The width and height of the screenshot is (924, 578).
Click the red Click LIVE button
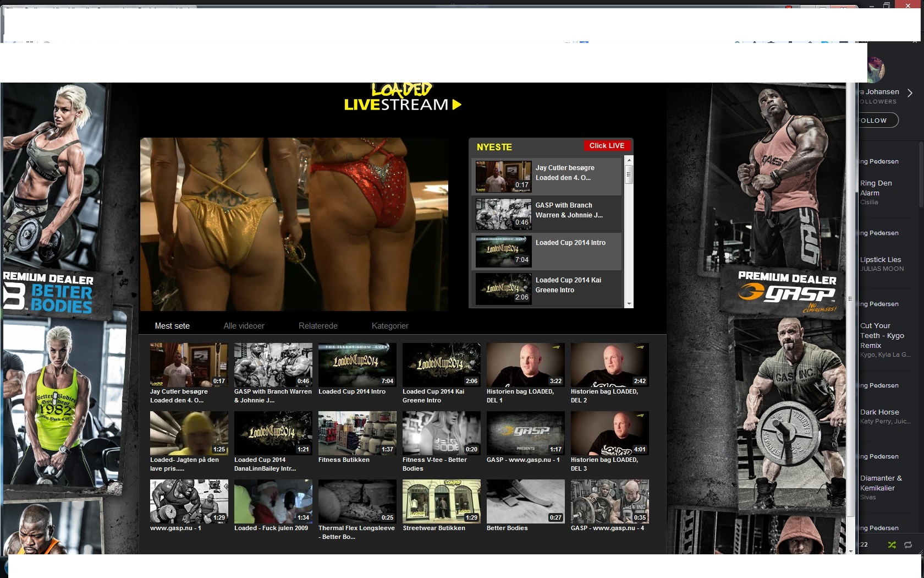tap(607, 146)
